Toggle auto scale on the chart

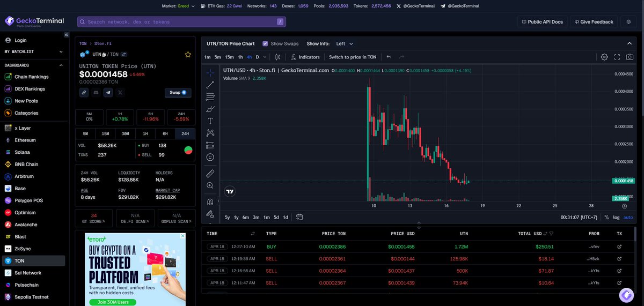tap(628, 217)
